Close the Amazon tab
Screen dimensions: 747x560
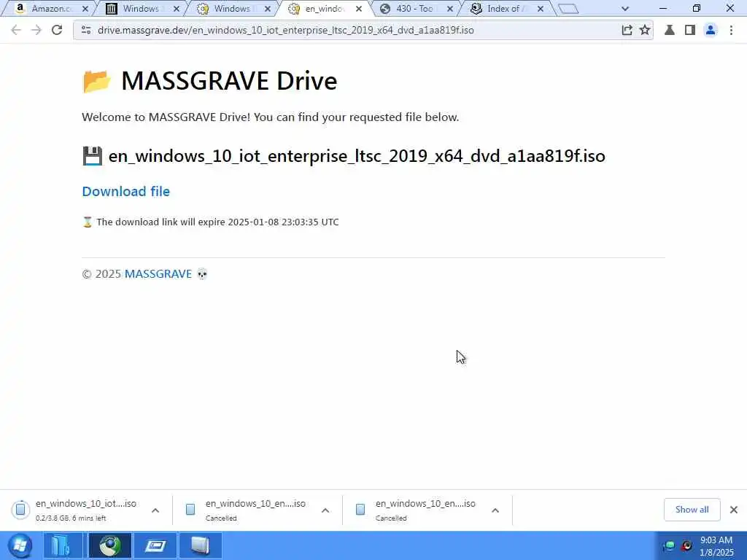85,9
